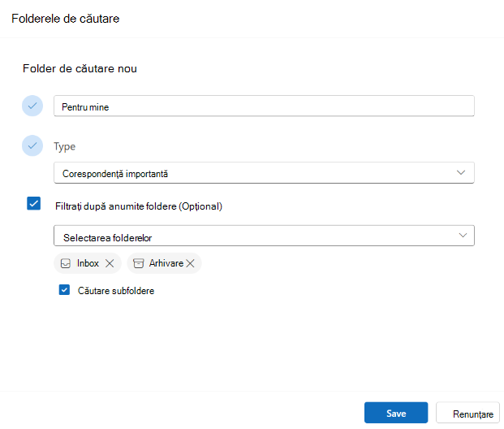This screenshot has height=429, width=504.
Task: Uncheck Filtrați după anumite foldere checkbox
Action: 34,203
